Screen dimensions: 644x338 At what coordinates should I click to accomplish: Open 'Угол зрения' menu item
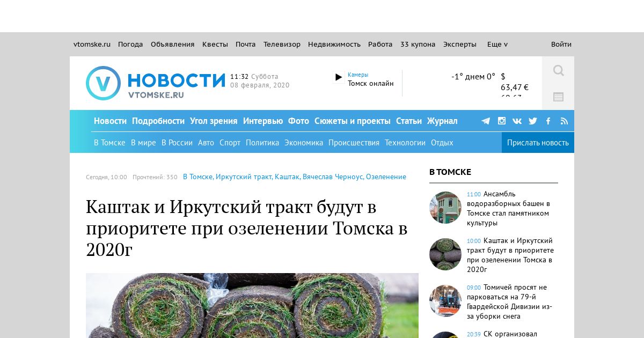click(x=214, y=121)
